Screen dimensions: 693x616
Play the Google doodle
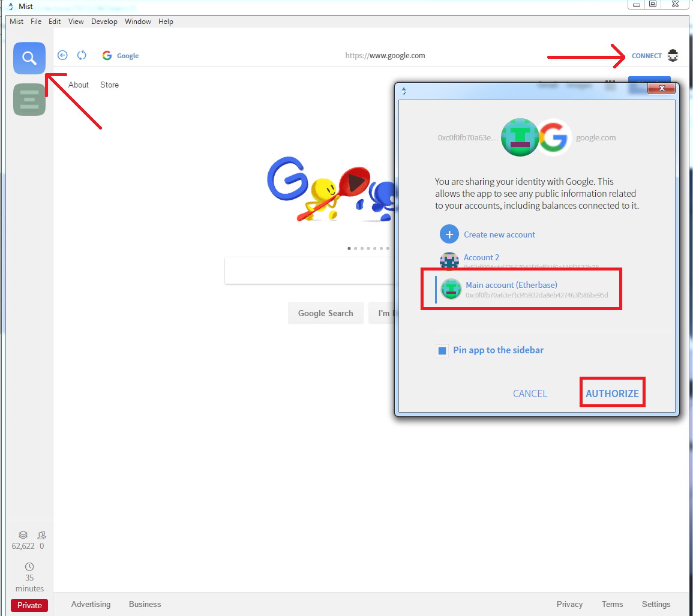[x=355, y=181]
